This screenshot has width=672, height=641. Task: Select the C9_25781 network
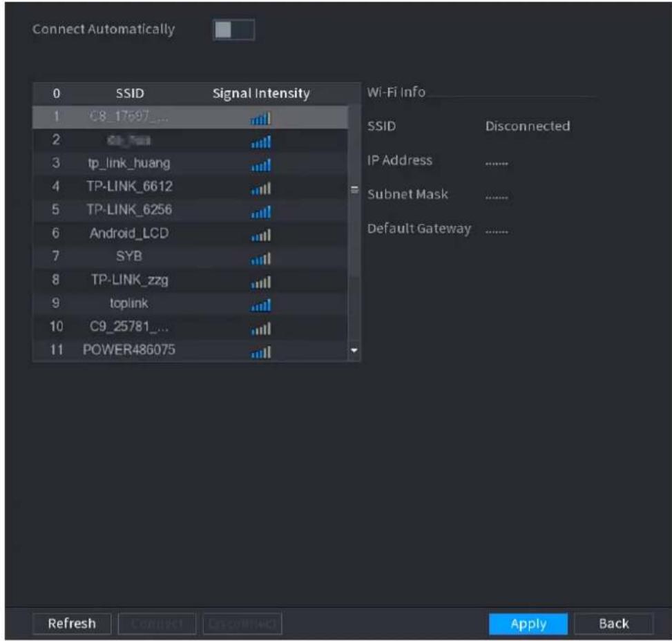click(191, 327)
